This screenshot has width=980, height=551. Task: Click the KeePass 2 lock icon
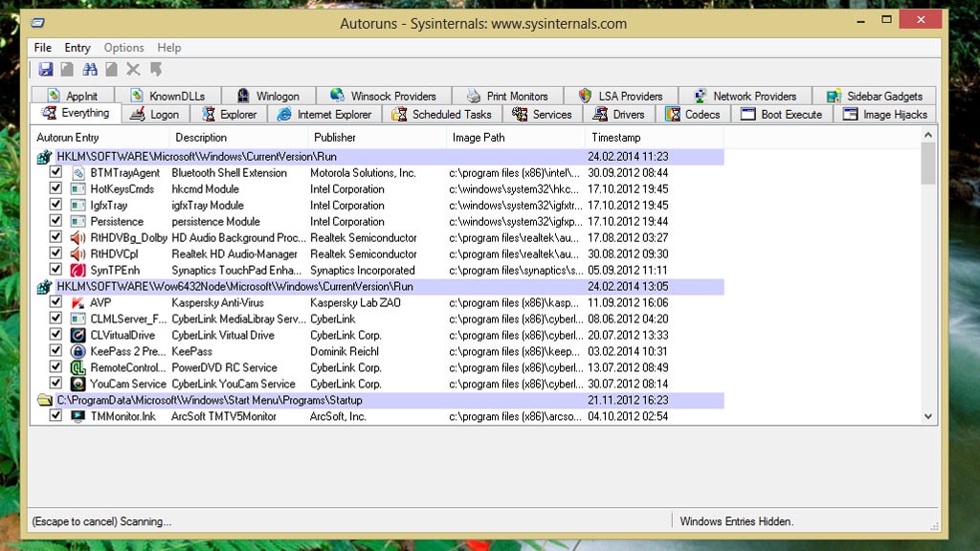coord(78,352)
